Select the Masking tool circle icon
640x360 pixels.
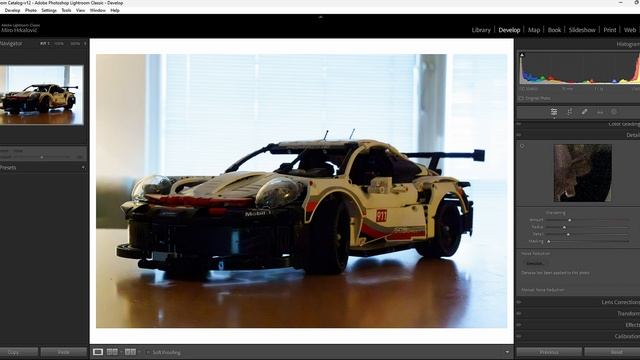[614, 112]
